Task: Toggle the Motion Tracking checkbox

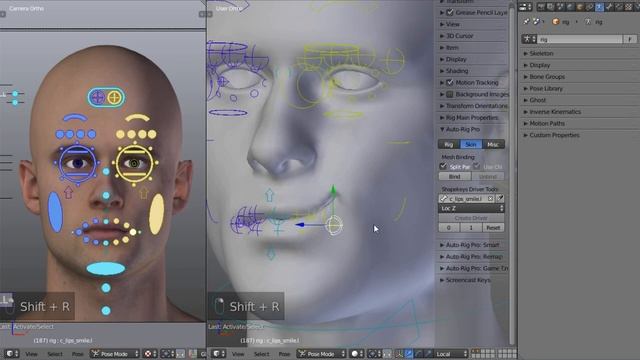Action: click(450, 82)
